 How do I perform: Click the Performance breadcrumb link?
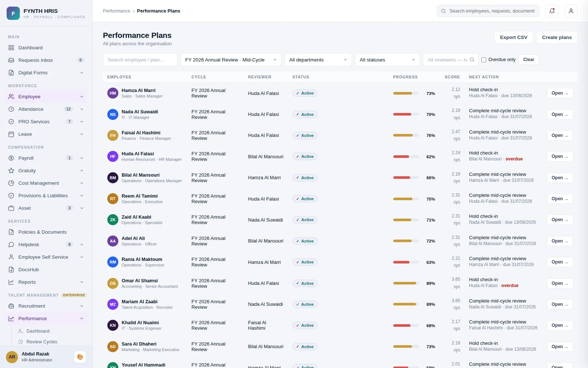(x=116, y=11)
